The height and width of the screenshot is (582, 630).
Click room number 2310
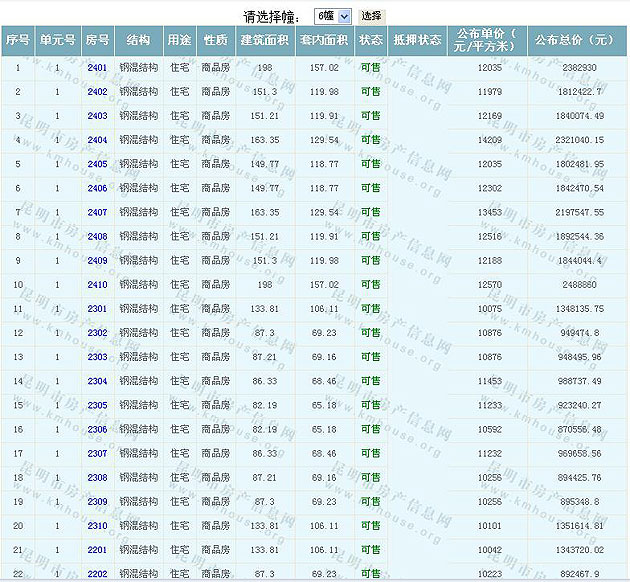97,525
